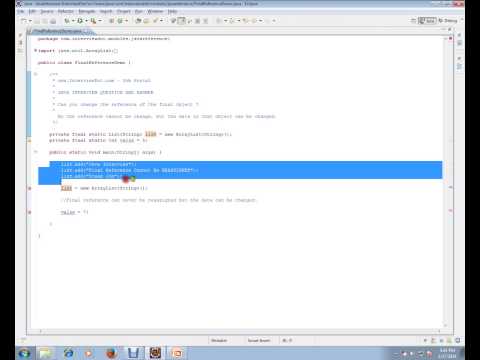Collapse the main method block
480x360 pixels.
(x=35, y=152)
